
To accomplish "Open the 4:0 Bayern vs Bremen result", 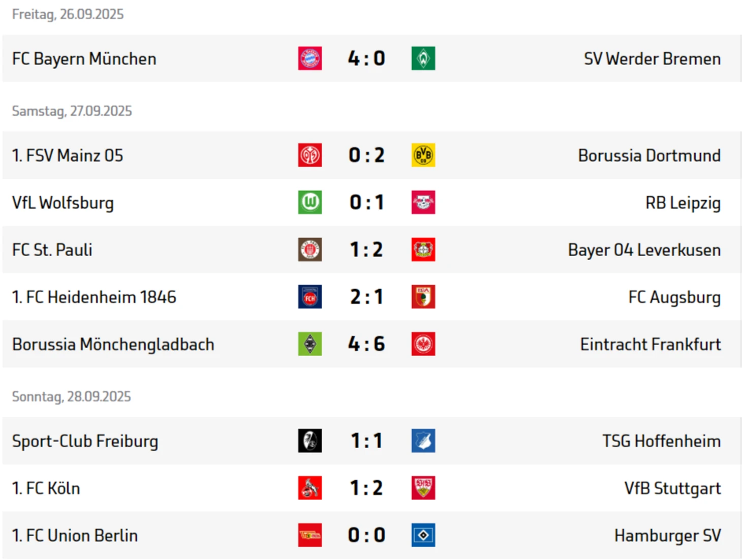I will pos(366,58).
